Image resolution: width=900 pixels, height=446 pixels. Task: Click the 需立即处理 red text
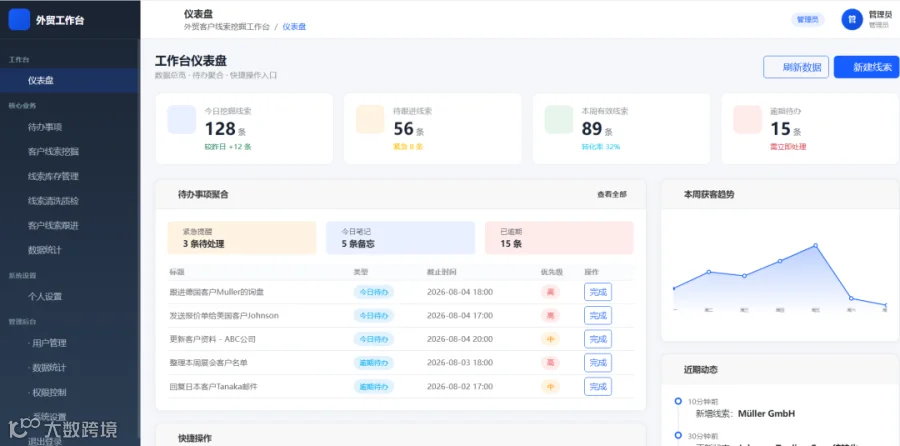click(x=788, y=147)
